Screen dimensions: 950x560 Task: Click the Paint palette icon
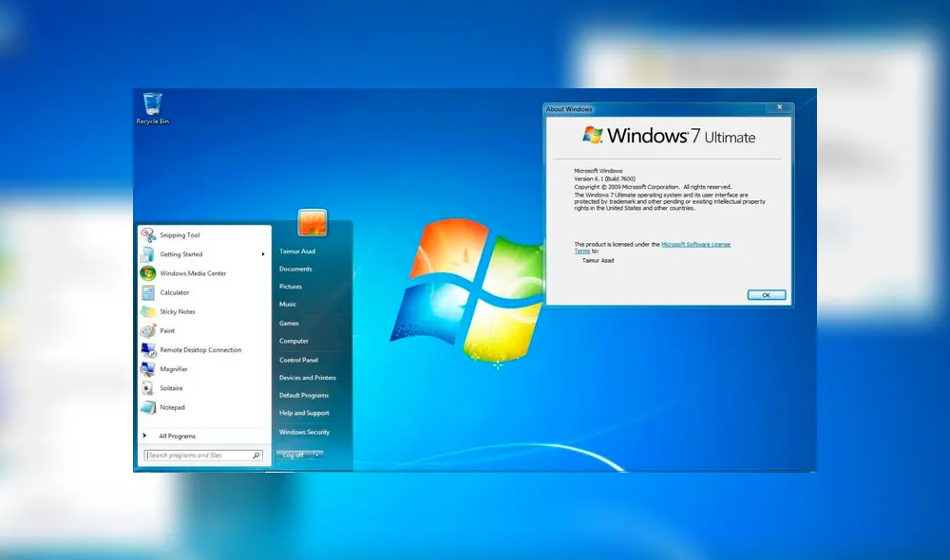pos(148,330)
